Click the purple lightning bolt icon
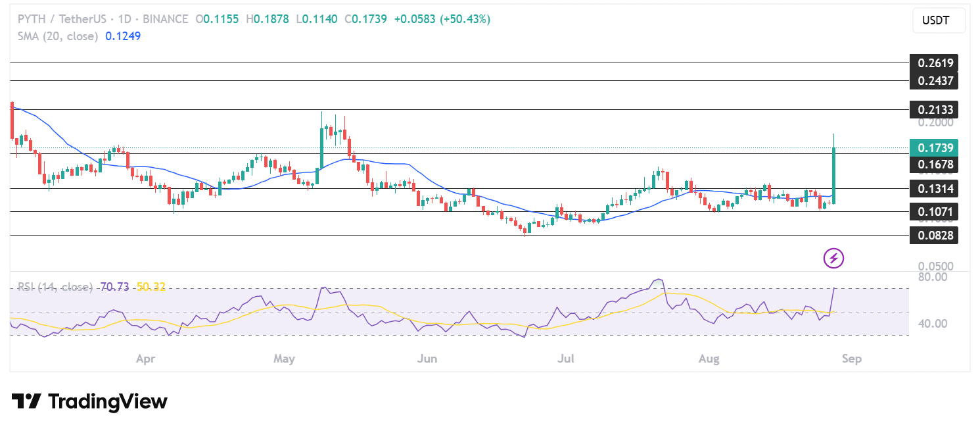Viewport: 980px width, 431px height. (x=833, y=257)
